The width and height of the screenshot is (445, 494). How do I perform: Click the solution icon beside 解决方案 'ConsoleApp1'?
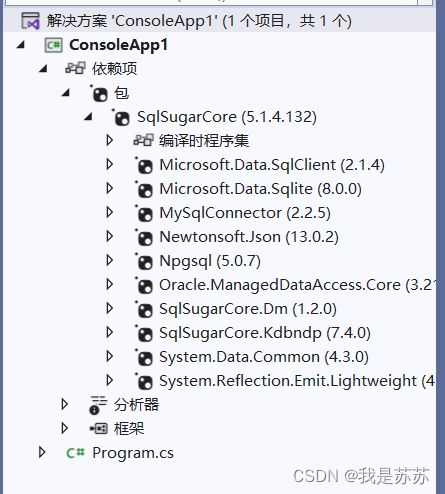(30, 21)
